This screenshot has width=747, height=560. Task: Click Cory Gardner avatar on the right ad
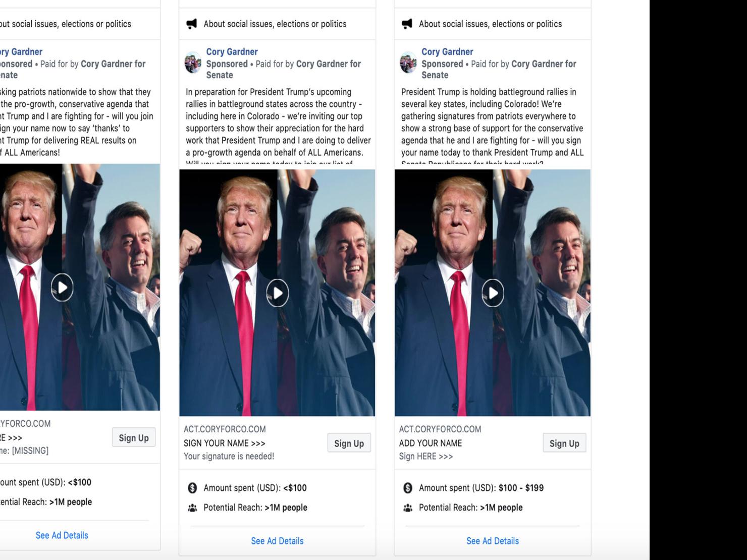[408, 63]
